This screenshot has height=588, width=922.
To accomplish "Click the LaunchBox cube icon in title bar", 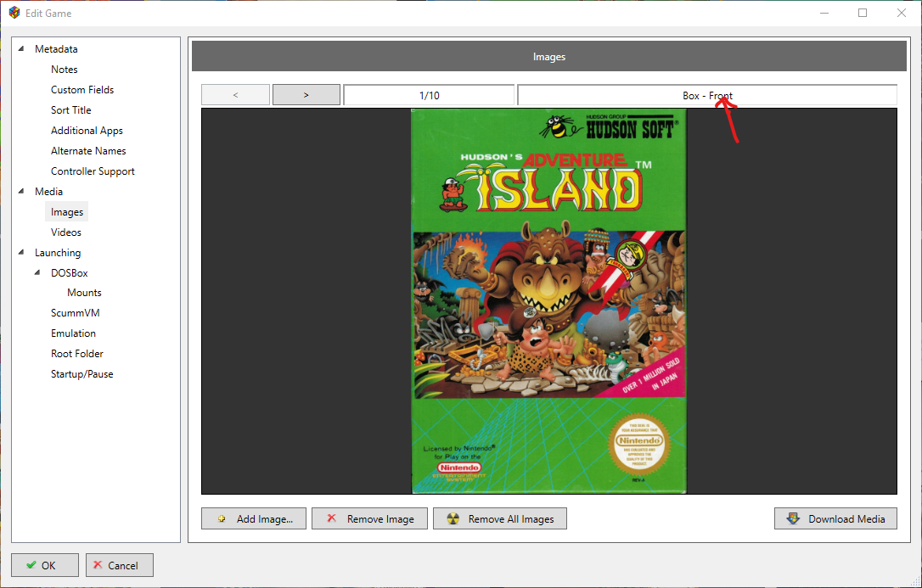I will click(14, 13).
